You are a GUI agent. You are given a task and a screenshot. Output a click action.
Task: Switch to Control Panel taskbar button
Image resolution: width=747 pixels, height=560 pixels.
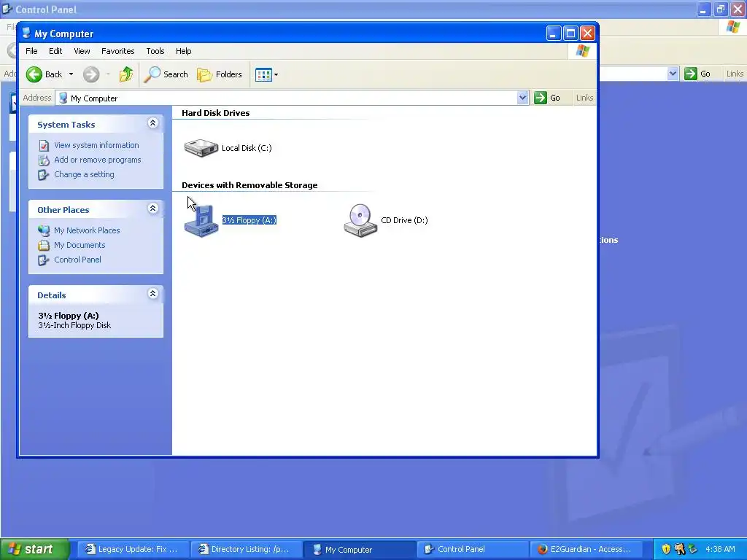472,550
